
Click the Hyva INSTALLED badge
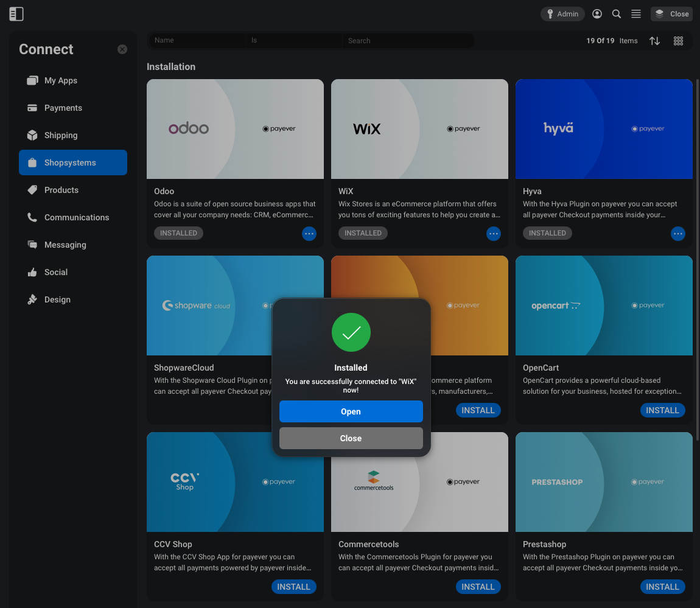(547, 233)
